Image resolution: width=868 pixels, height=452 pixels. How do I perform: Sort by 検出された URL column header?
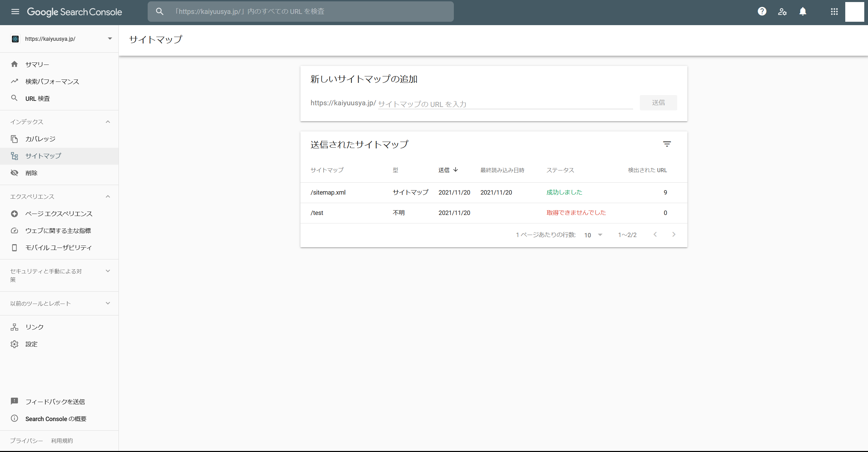point(647,170)
